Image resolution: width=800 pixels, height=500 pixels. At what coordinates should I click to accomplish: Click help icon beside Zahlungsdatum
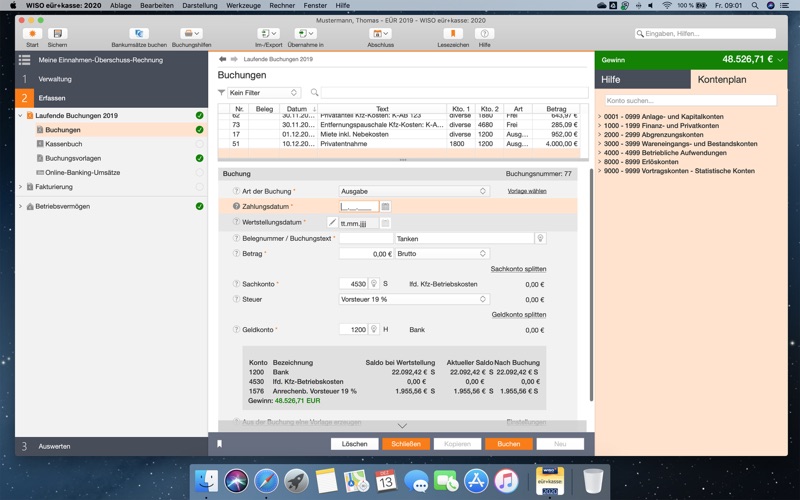236,207
